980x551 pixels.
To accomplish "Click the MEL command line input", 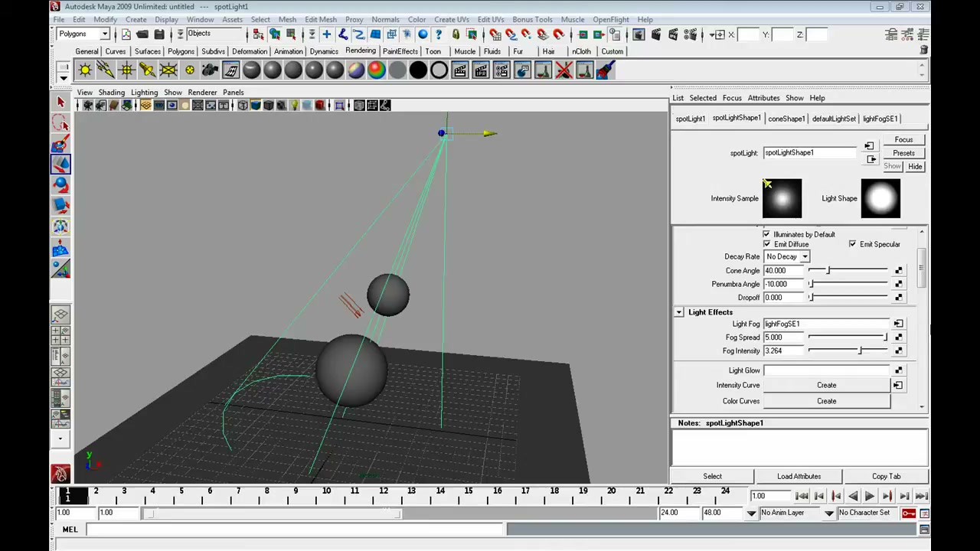I will tap(296, 530).
